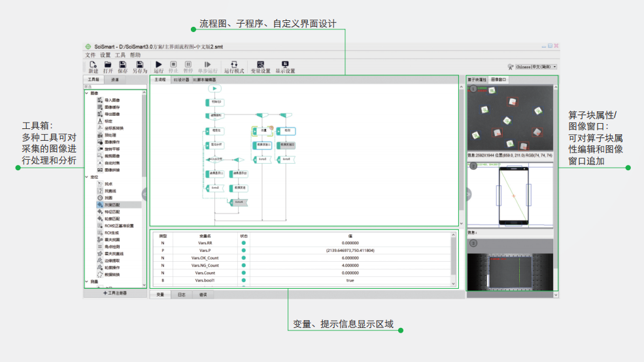Click the 打开 (Open) folder icon
The height and width of the screenshot is (362, 644).
[x=107, y=65]
